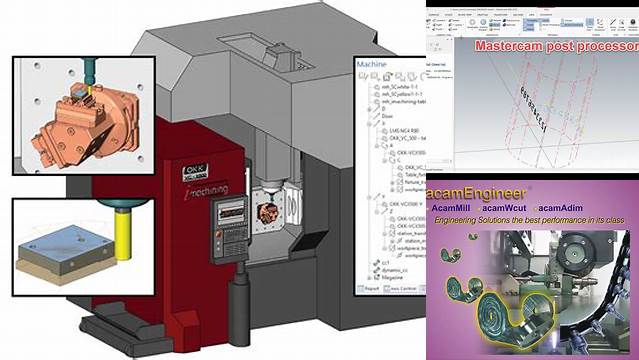Click the AcamMill label on the purple banner
This screenshot has width=639, height=360.
[450, 208]
